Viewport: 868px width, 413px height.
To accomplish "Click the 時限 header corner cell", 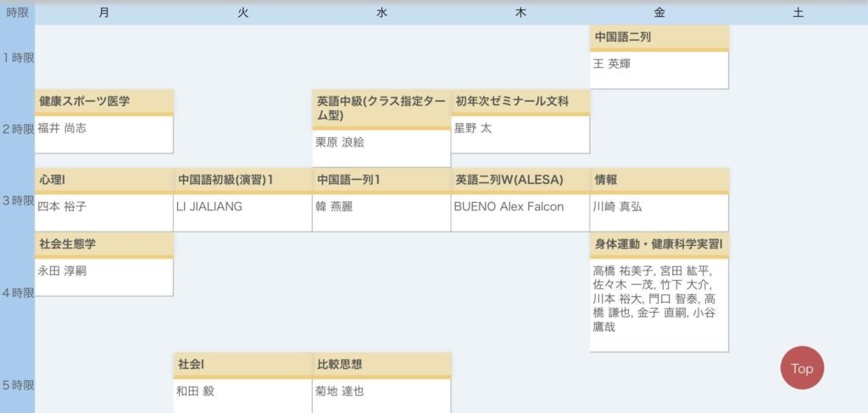I will [x=17, y=13].
